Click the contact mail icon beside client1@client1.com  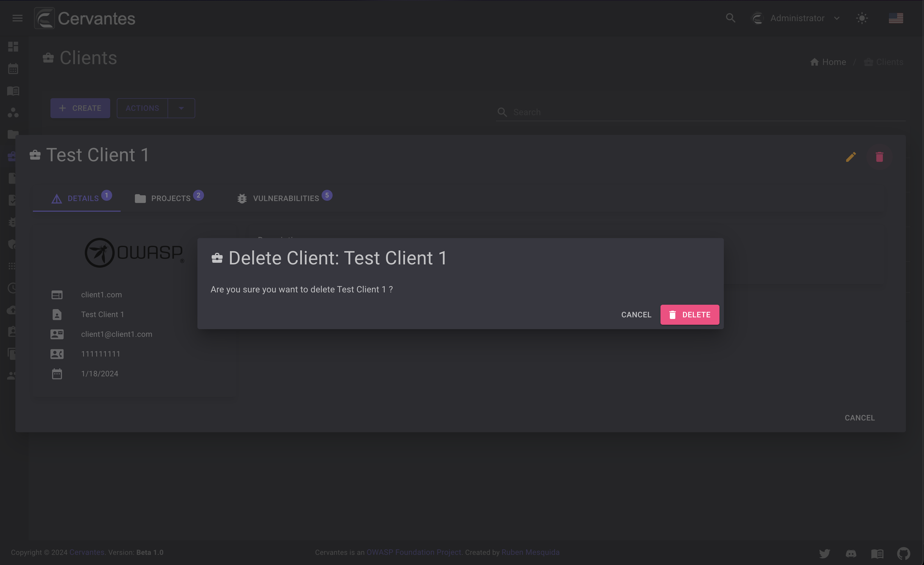57,334
